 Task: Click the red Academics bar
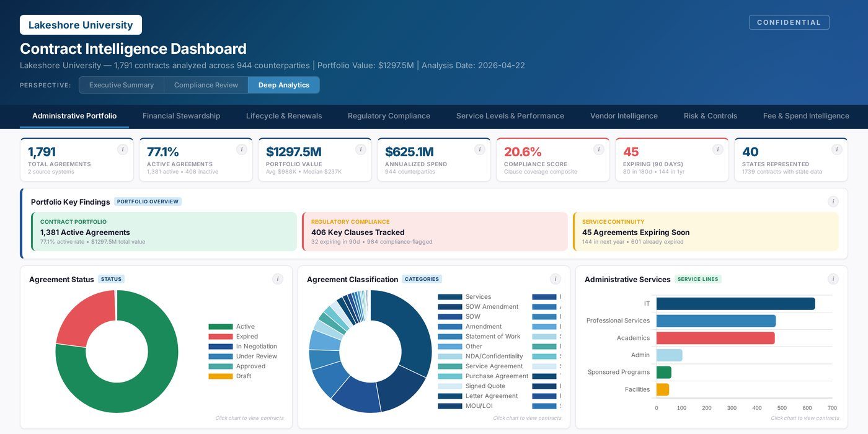tap(715, 338)
